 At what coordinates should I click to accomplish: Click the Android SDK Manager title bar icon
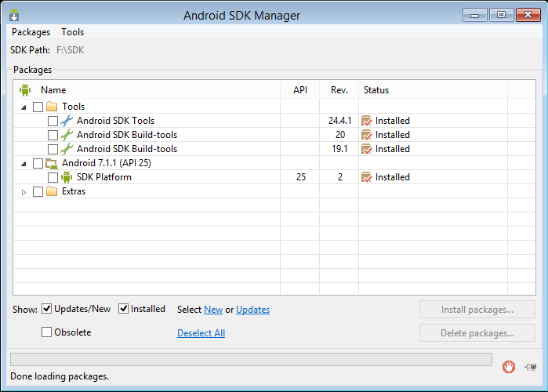pyautogui.click(x=14, y=15)
